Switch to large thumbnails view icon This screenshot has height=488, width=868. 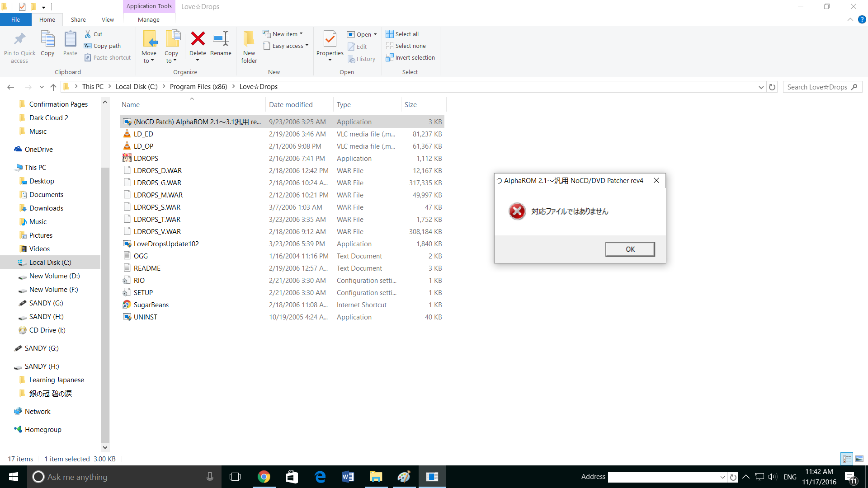click(x=859, y=459)
